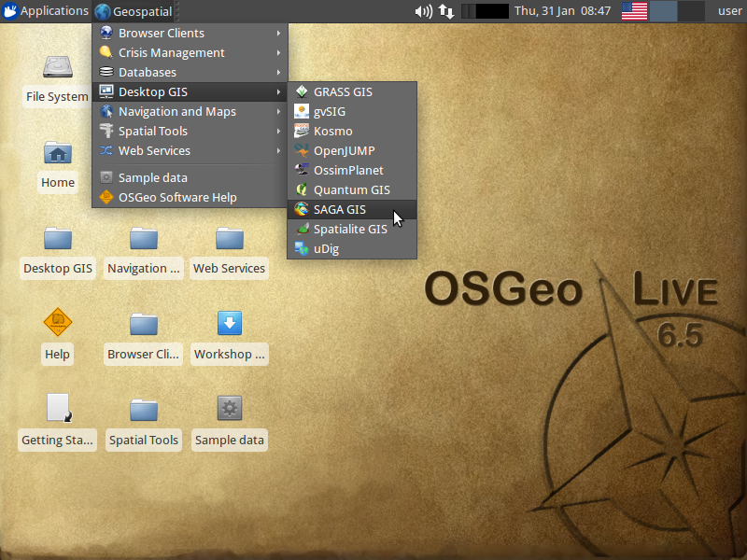Open the Sample data gear desktop icon

(229, 408)
